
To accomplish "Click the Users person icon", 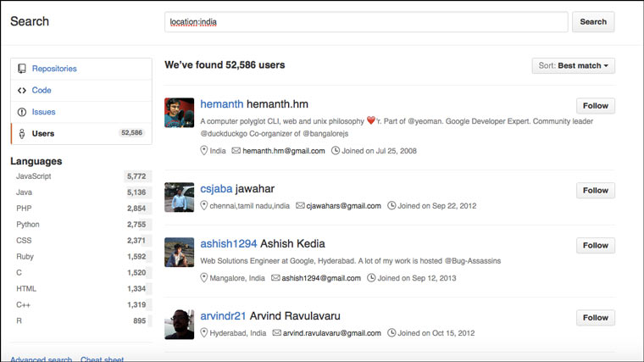I will coord(22,134).
